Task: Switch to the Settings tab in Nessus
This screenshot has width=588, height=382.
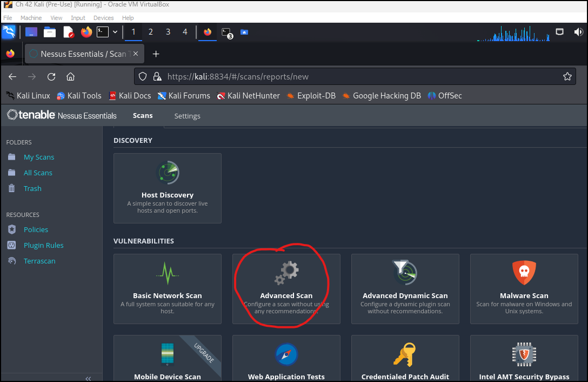Action: click(x=187, y=116)
